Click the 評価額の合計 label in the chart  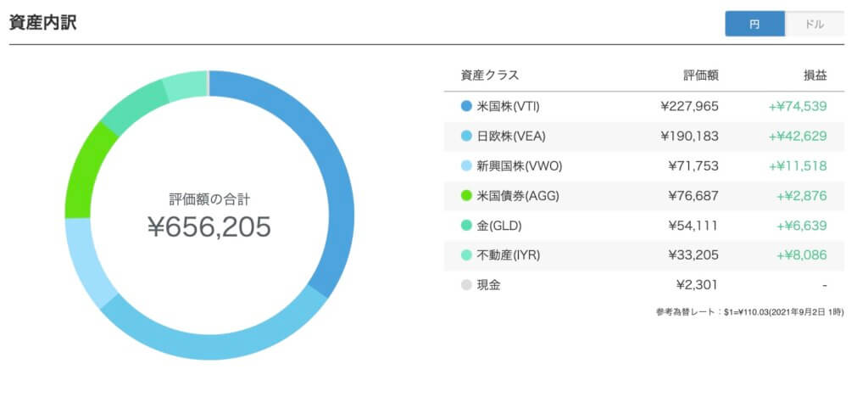pyautogui.click(x=209, y=199)
